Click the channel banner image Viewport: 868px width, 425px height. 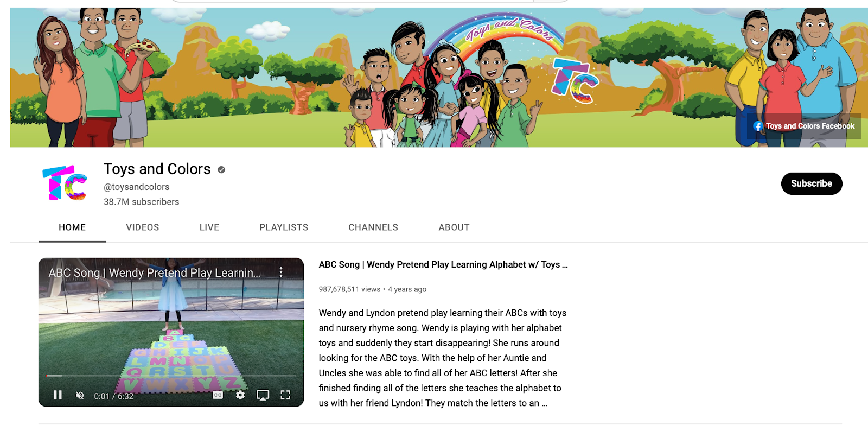438,77
